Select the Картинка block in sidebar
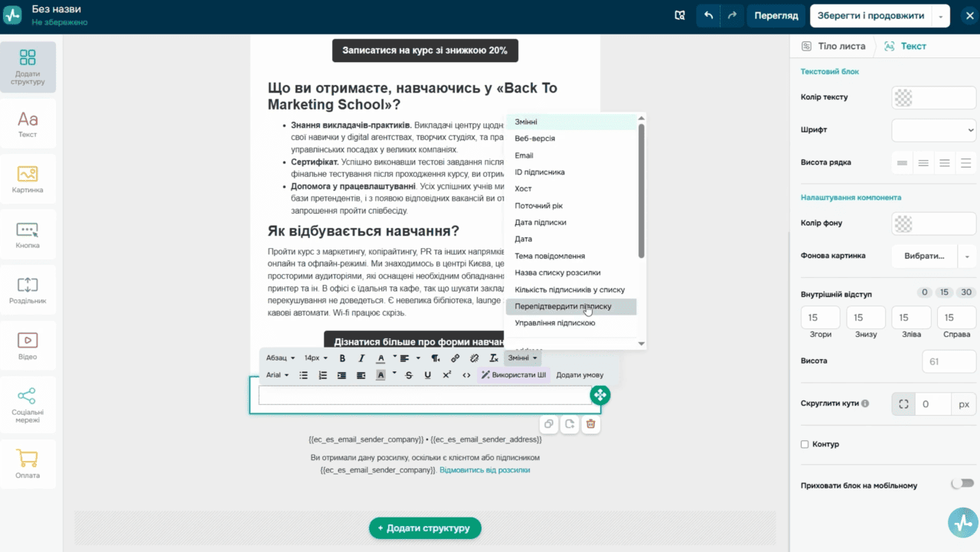 (x=28, y=179)
